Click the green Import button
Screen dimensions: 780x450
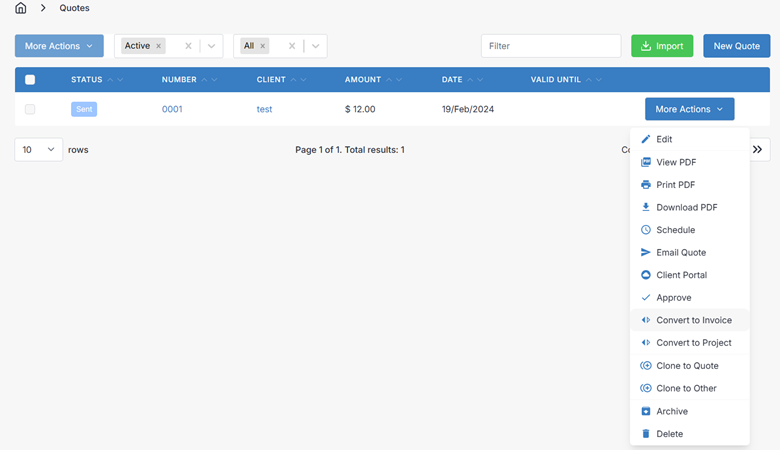click(662, 46)
